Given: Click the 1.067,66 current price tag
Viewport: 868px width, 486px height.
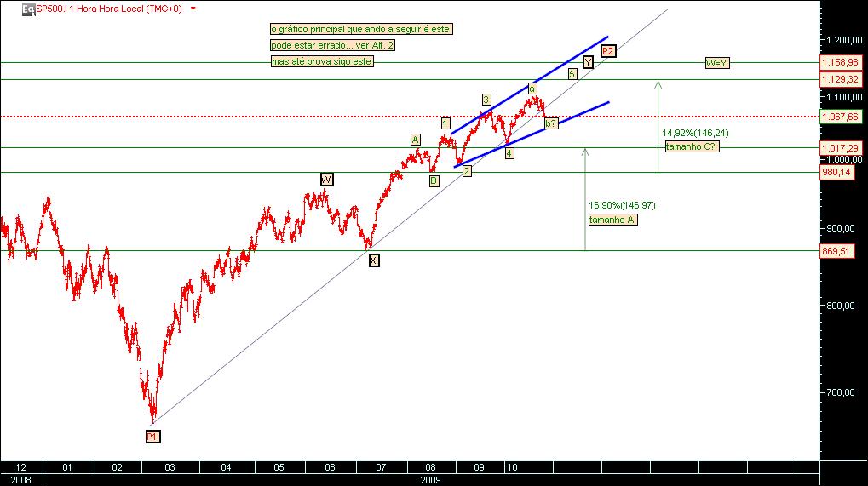Looking at the screenshot, I should pos(840,117).
